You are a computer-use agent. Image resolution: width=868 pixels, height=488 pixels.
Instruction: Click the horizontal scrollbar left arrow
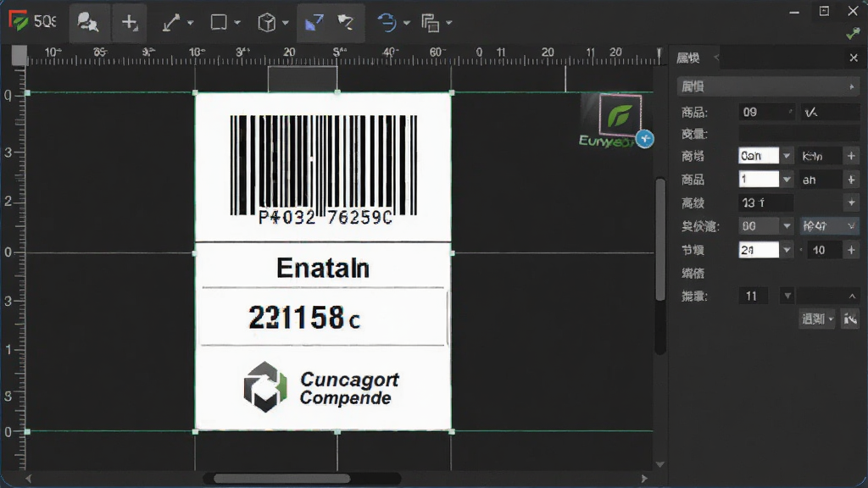[x=28, y=479]
